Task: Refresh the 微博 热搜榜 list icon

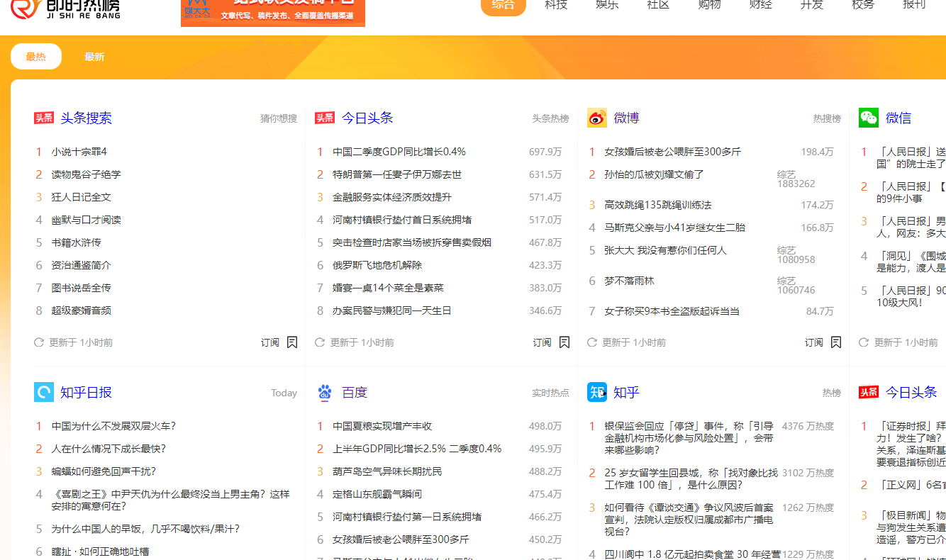Action: 592,342
